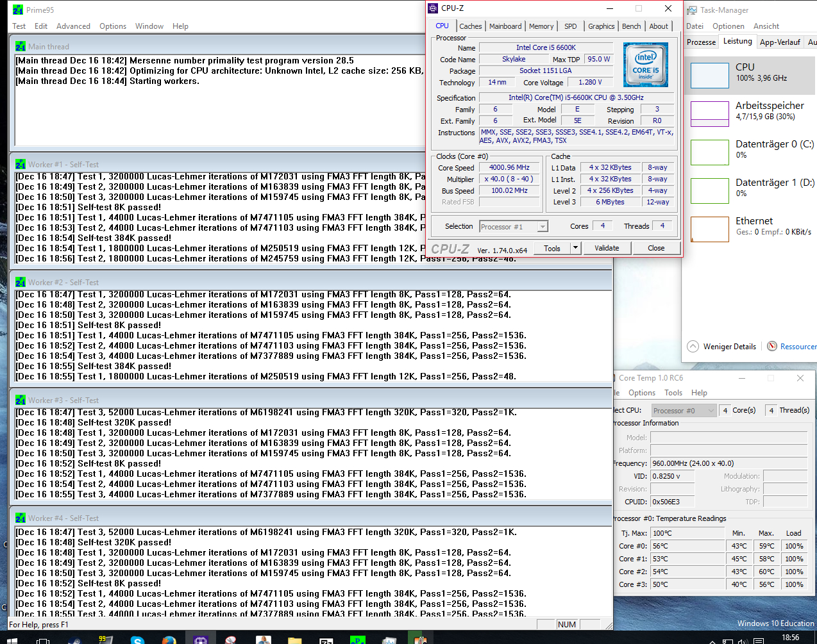Open the Core Temp Options menu
Viewport: 817px width, 644px height.
click(x=642, y=393)
